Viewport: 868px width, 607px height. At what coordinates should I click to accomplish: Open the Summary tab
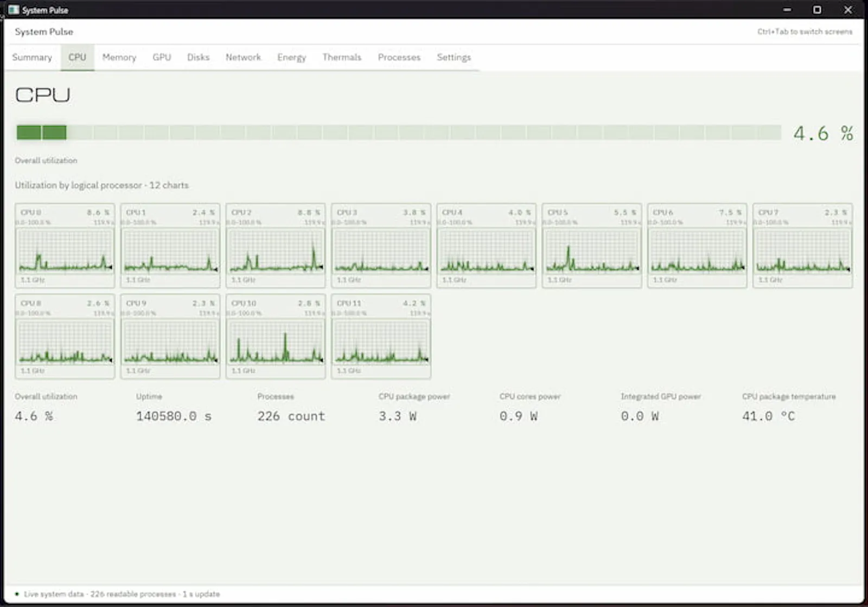32,57
